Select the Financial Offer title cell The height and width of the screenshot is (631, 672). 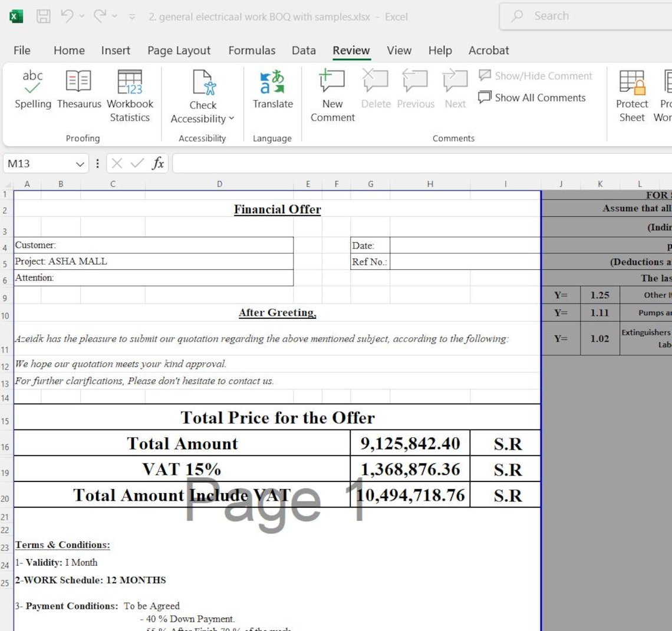point(277,209)
